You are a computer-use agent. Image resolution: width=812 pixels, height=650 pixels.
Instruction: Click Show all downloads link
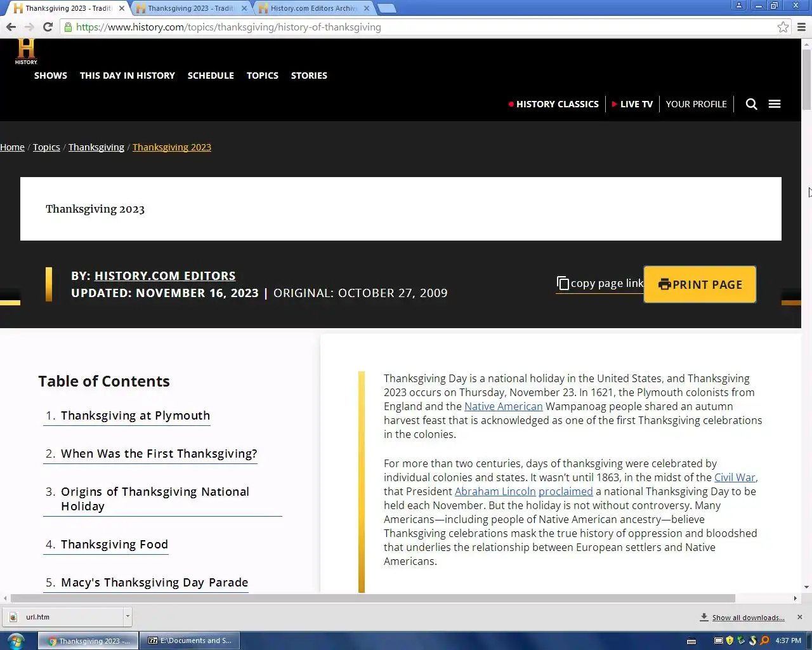tap(748, 618)
